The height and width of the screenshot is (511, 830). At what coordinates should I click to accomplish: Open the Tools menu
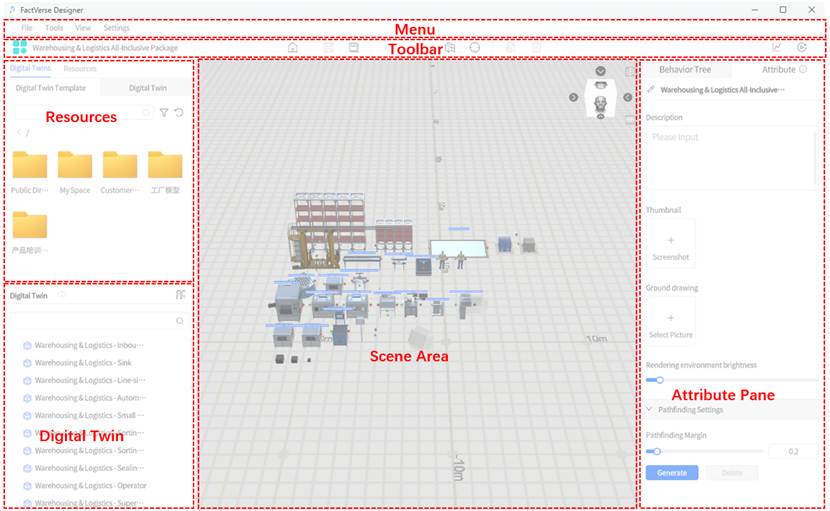pos(54,28)
